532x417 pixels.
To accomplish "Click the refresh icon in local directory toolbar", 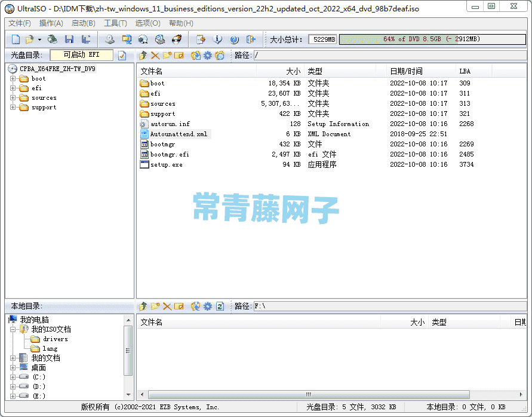I will click(x=220, y=306).
